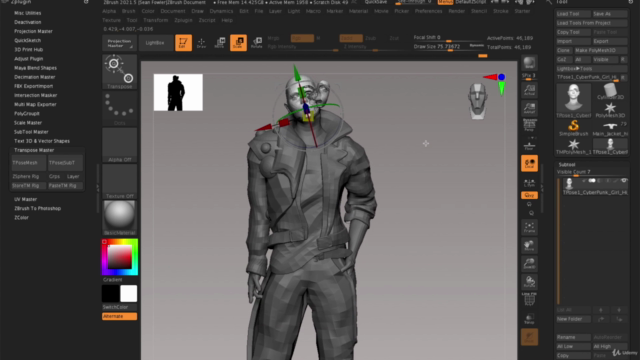The image size is (640, 360).
Task: Expand Decimation Master plugin section
Action: (35, 77)
